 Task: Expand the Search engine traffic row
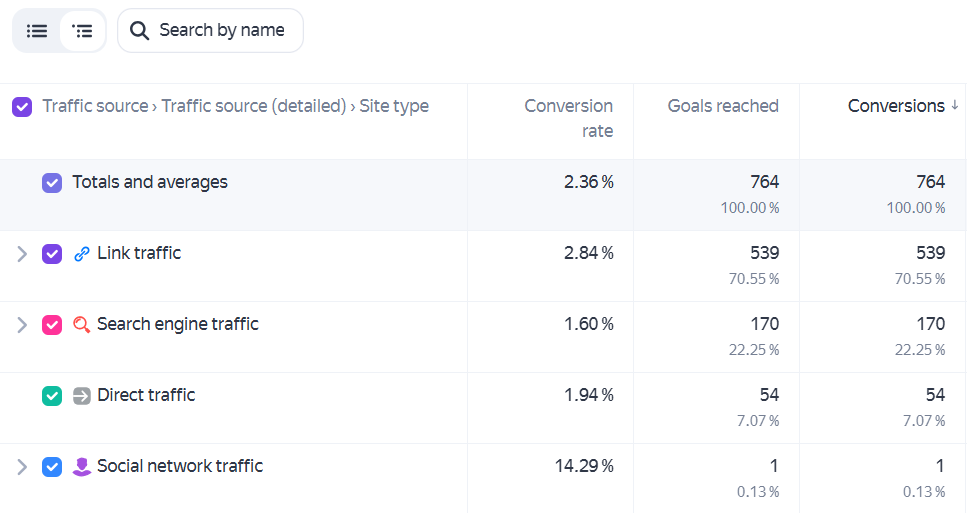pos(22,325)
